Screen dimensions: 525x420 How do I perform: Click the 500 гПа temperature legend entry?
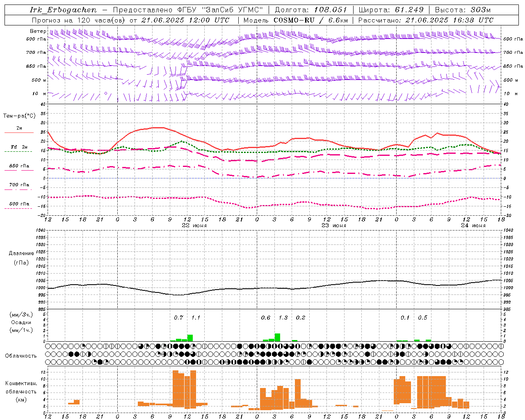click(x=19, y=205)
